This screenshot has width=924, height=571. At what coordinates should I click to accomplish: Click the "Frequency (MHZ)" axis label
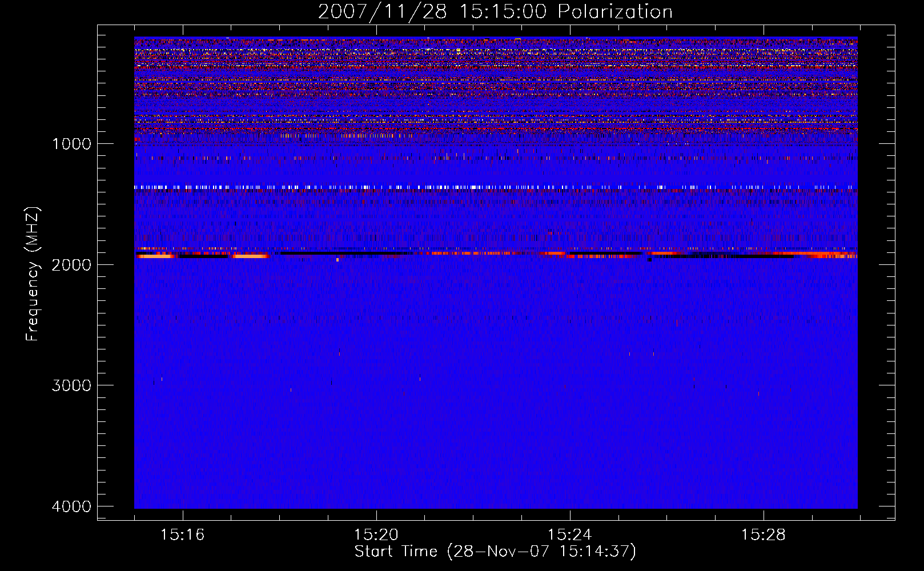[33, 274]
